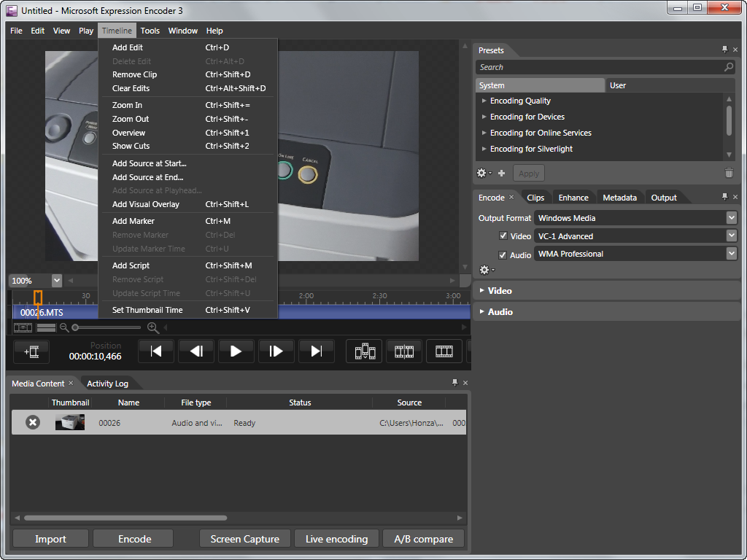The width and height of the screenshot is (747, 560).
Task: Close the Presets panel
Action: click(735, 50)
